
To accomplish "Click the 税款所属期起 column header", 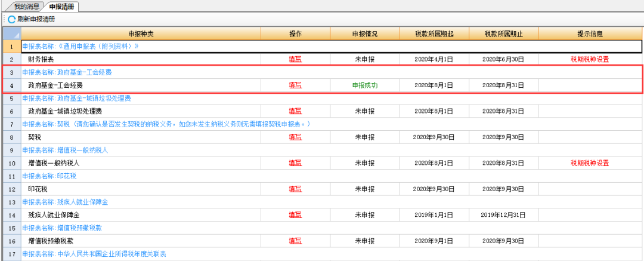I will (x=434, y=34).
